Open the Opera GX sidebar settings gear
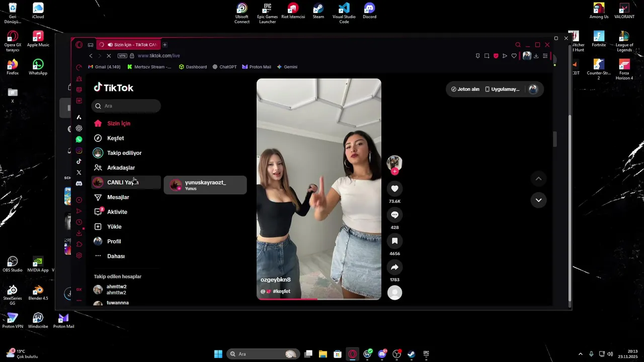This screenshot has width=644, height=362. point(79,255)
